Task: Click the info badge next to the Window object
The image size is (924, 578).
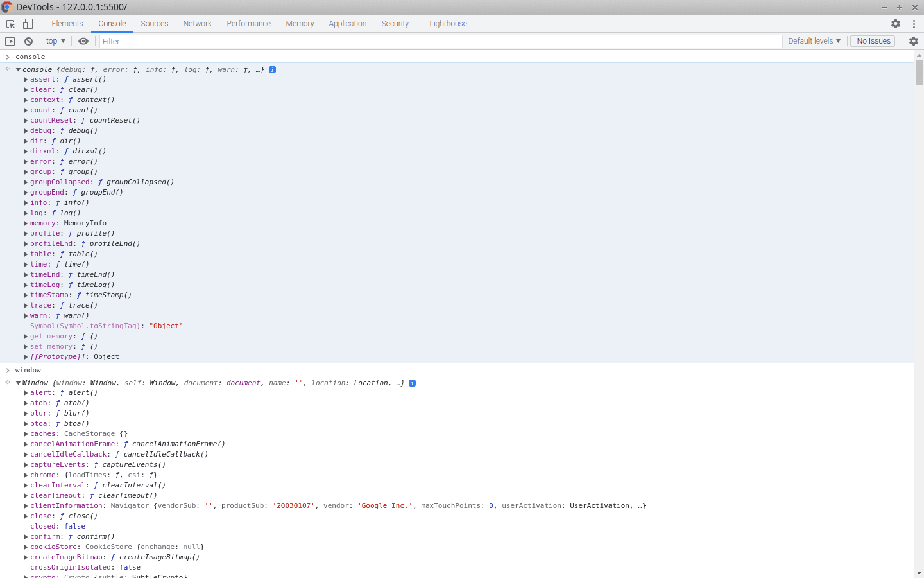Action: point(412,383)
